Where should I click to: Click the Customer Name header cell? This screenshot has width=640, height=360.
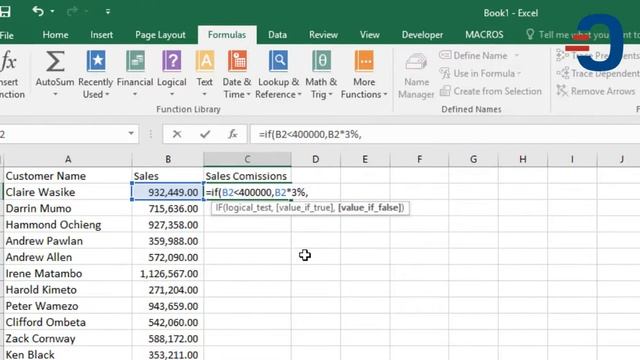[x=68, y=176]
